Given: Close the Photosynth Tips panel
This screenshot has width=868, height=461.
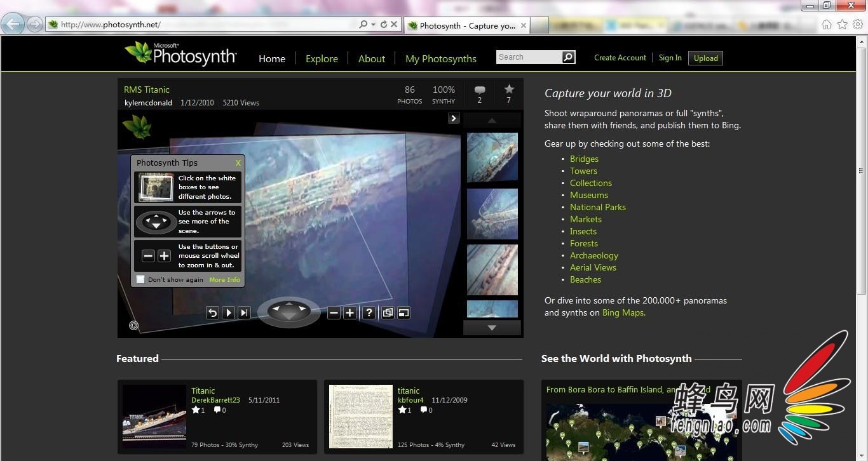Looking at the screenshot, I should click(238, 163).
